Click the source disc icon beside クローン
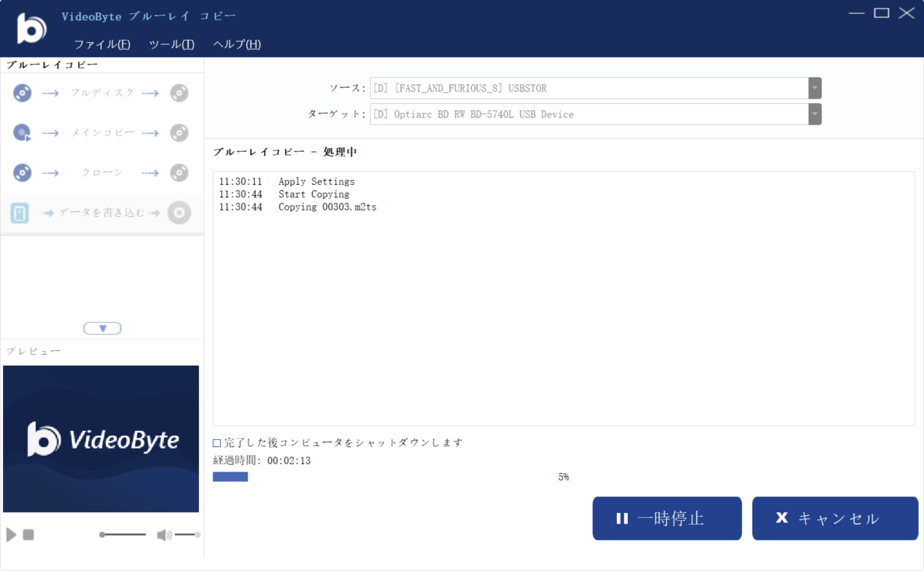The image size is (924, 571). point(22,173)
